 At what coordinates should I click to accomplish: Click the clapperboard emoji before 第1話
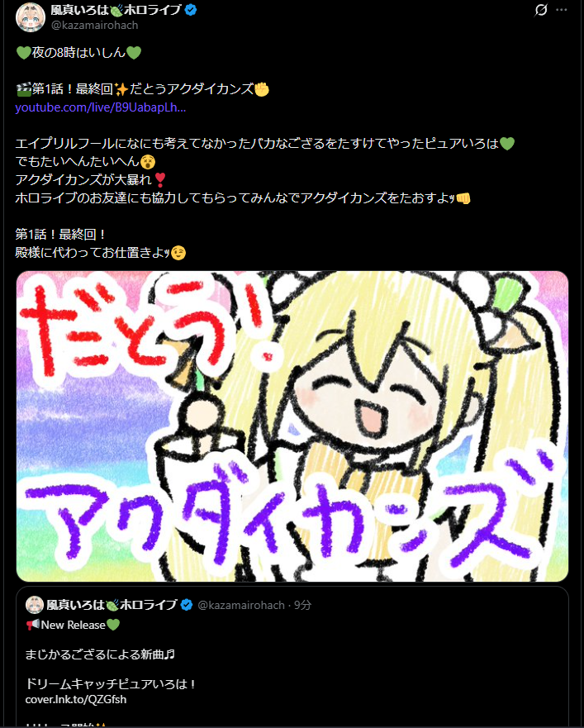[23, 89]
